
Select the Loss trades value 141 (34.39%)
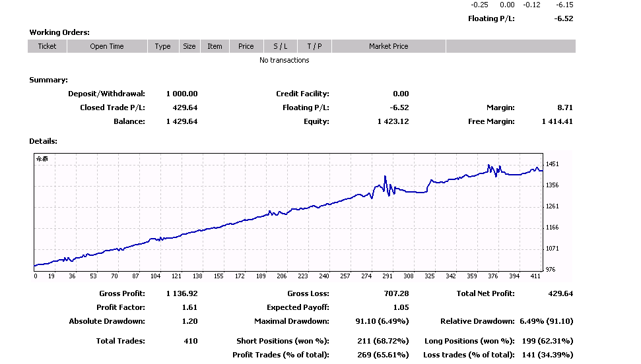548,355
